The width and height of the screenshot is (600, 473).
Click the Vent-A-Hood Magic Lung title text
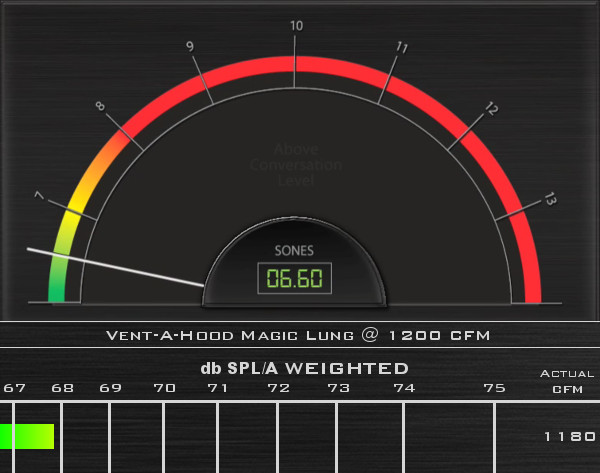pyautogui.click(x=298, y=336)
